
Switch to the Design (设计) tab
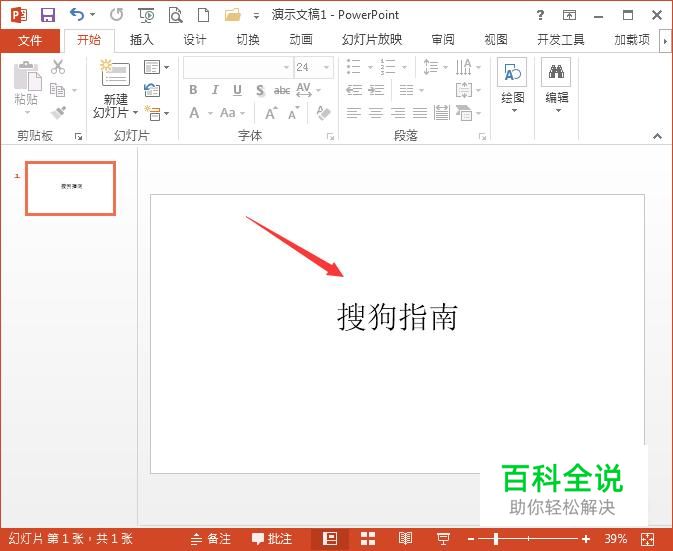click(x=195, y=40)
